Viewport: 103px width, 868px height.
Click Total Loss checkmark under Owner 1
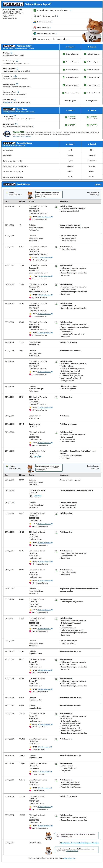(x=64, y=54)
